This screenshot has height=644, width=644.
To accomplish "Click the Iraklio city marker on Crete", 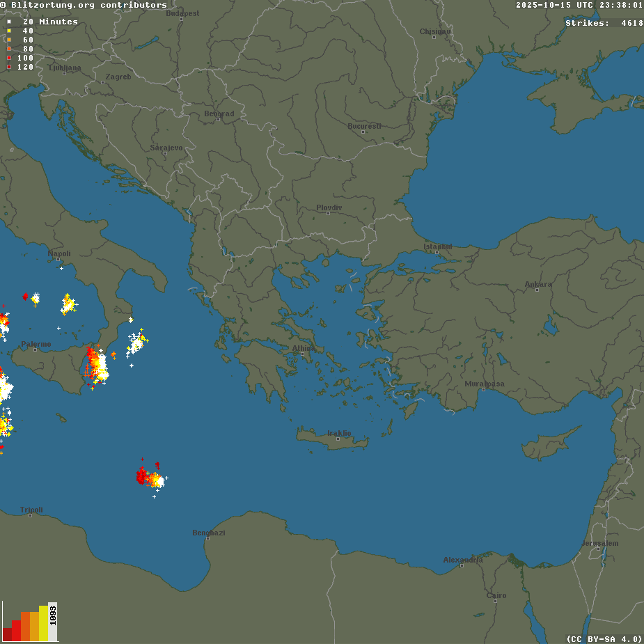I will (x=338, y=439).
